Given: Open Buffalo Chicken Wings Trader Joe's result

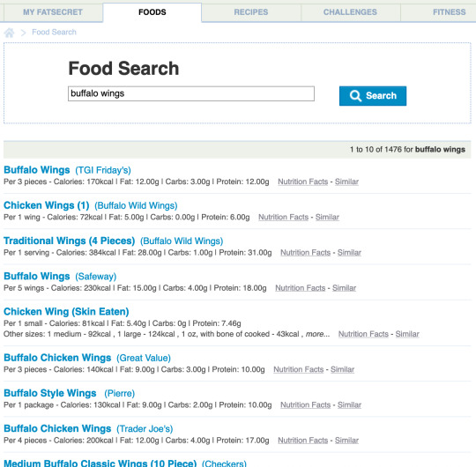Looking at the screenshot, I should coord(57,429).
